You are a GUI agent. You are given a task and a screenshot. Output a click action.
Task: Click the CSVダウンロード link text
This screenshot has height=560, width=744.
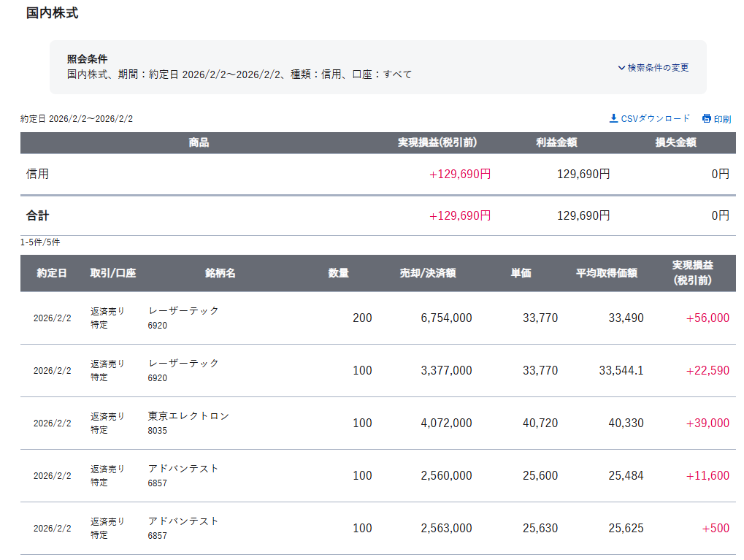coord(655,118)
